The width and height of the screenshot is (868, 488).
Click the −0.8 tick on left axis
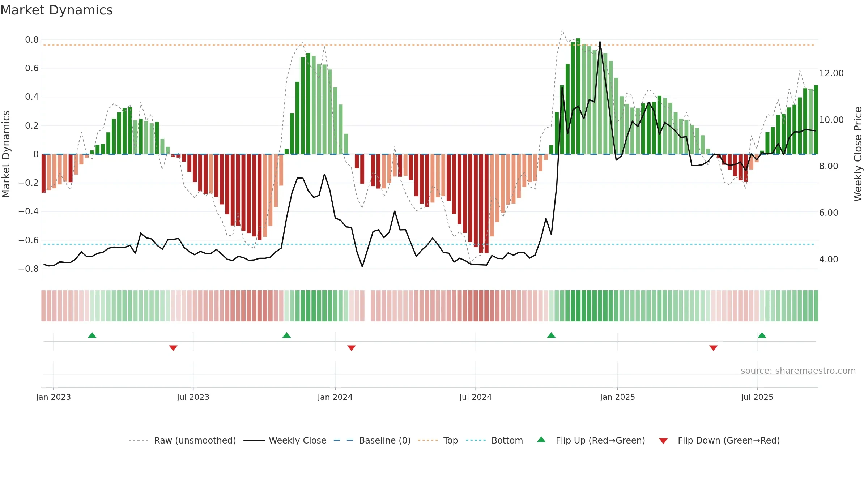tap(29, 269)
